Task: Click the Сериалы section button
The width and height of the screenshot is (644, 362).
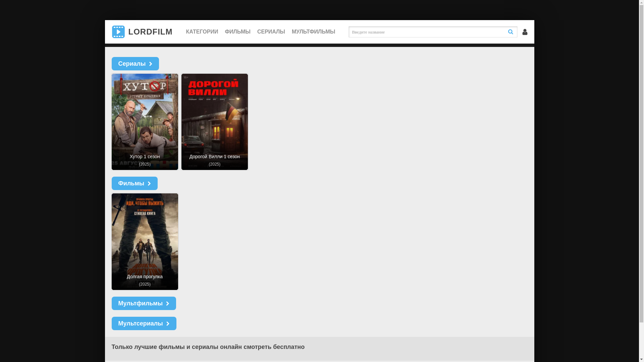Action: click(x=131, y=64)
